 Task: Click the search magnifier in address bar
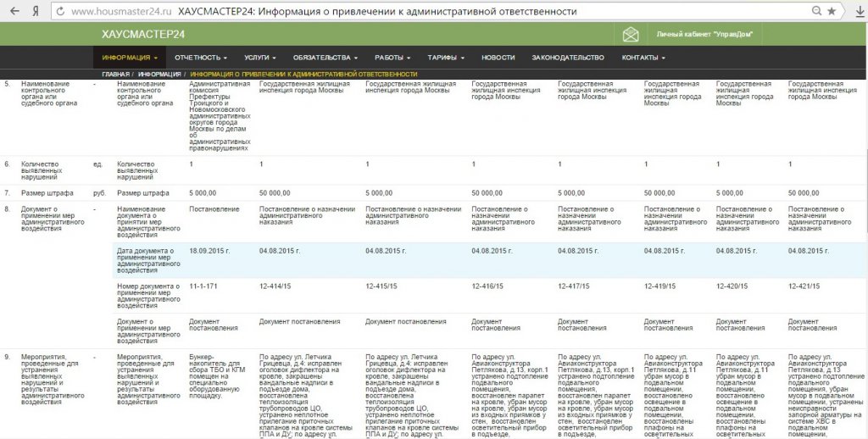[x=816, y=11]
